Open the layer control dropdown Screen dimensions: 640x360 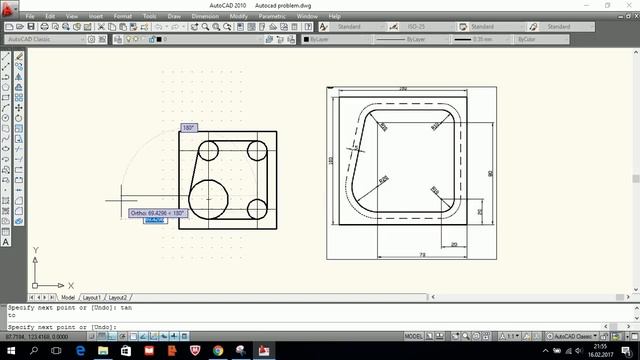pos(193,39)
